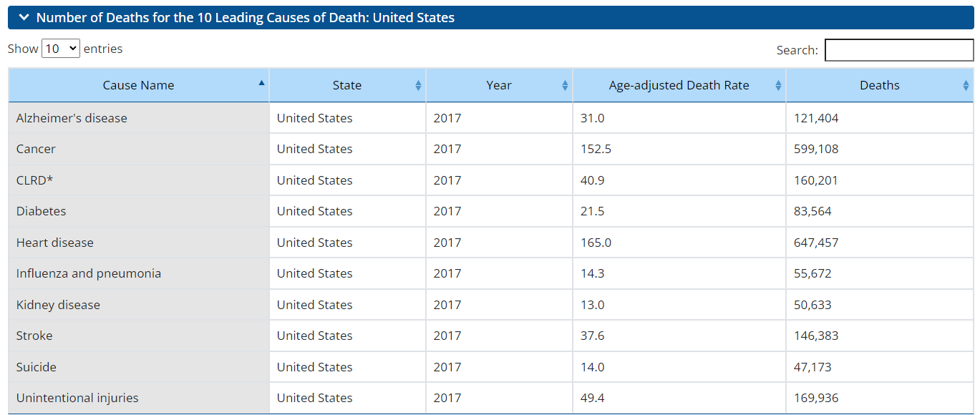Select the Influenza and pneumonia cell

(139, 273)
